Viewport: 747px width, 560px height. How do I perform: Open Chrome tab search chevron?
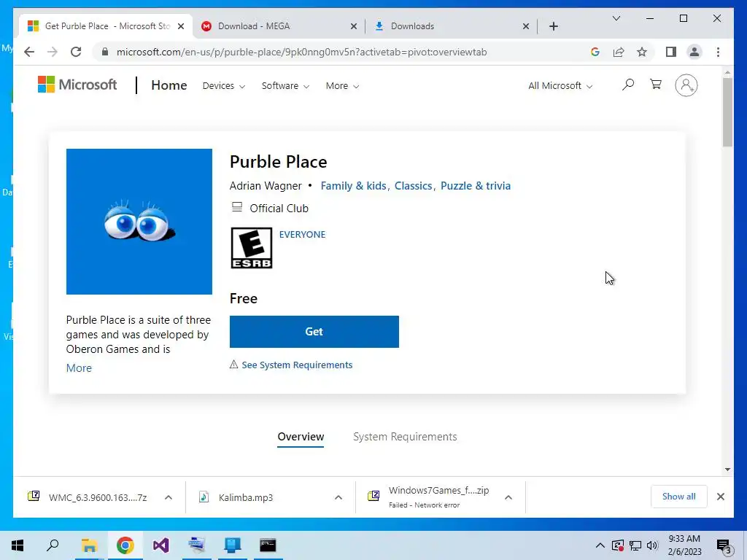click(616, 18)
